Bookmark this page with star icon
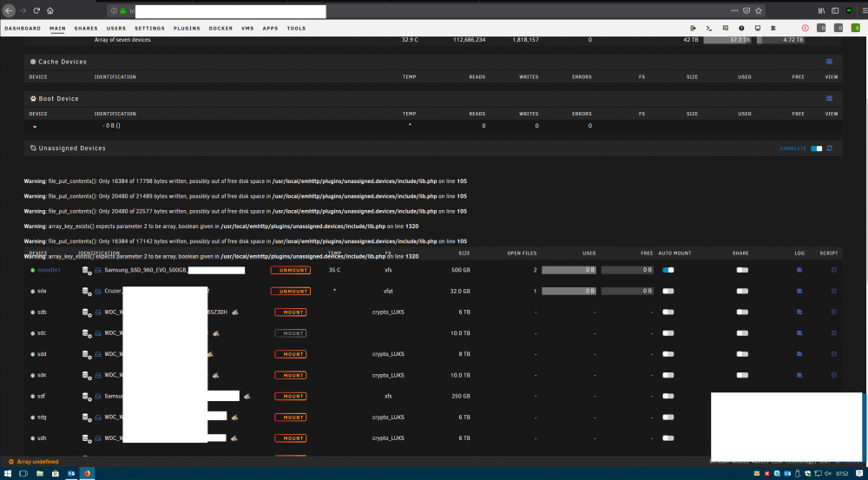This screenshot has height=480, width=868. [759, 10]
